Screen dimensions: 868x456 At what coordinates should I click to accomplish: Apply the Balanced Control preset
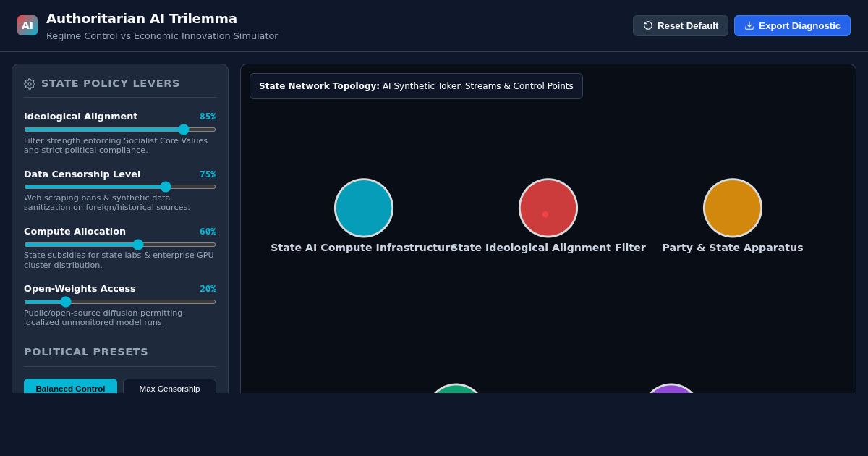[70, 387]
